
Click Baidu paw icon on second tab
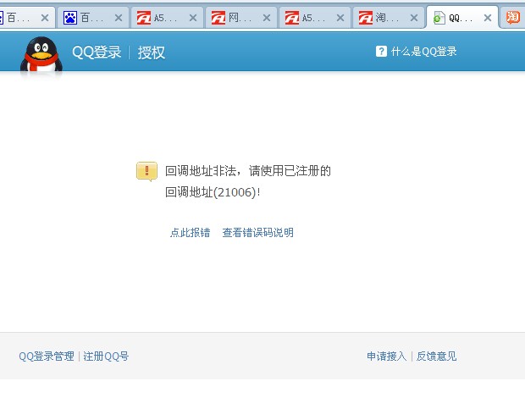pyautogui.click(x=70, y=18)
